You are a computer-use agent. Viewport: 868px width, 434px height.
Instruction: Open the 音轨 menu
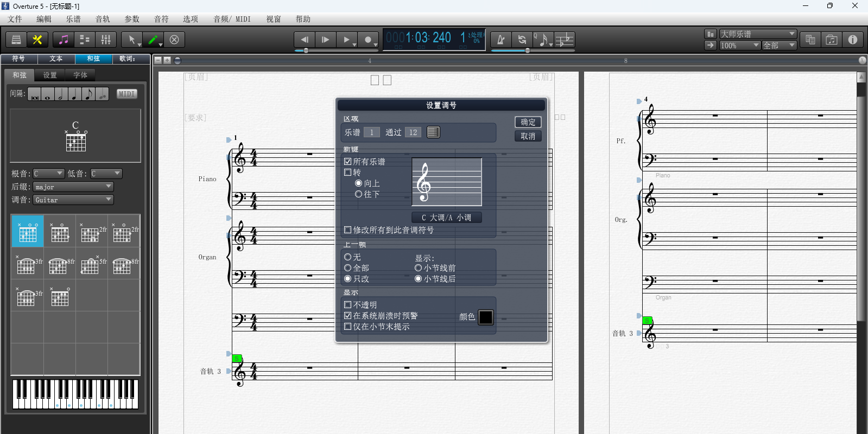tap(103, 19)
